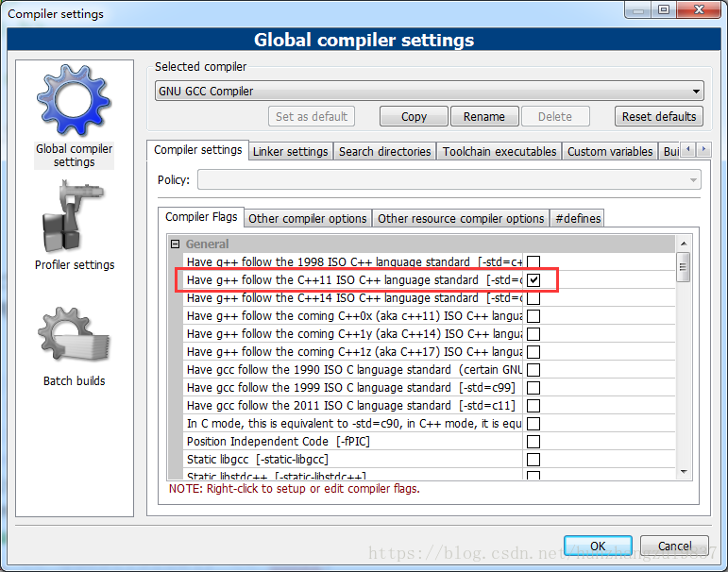Open the Selected compiler dropdown
The width and height of the screenshot is (728, 572).
429,91
